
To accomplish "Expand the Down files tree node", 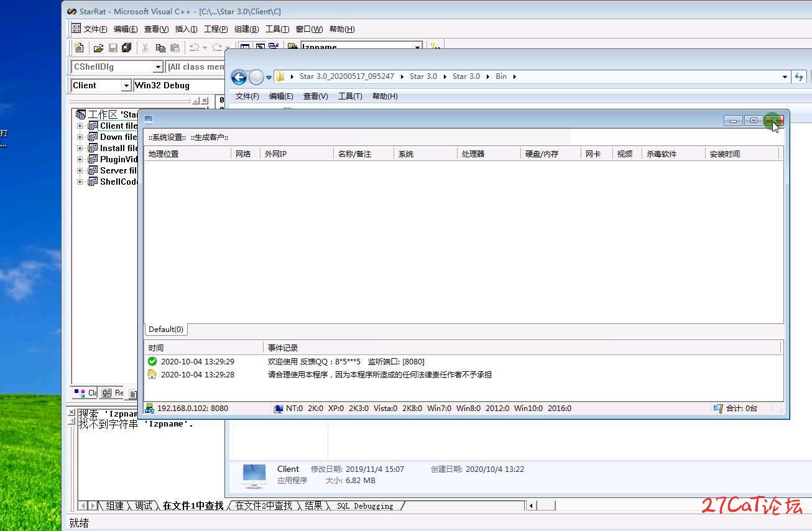I will 80,137.
